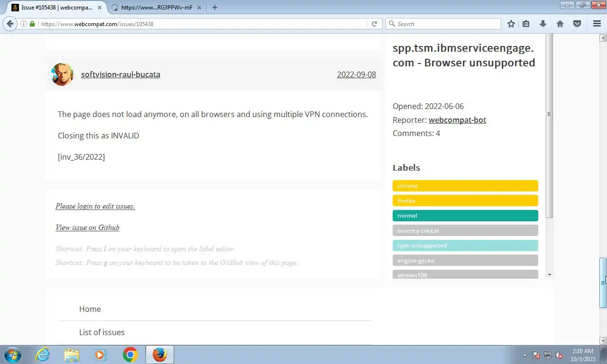Click the Action Center flag icon
The width and height of the screenshot is (607, 364).
coord(536,355)
